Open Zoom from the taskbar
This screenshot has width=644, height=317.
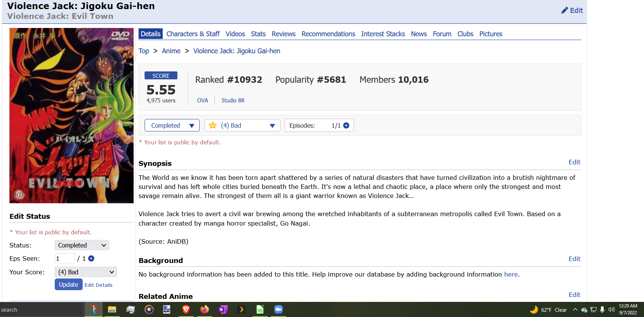(279, 310)
